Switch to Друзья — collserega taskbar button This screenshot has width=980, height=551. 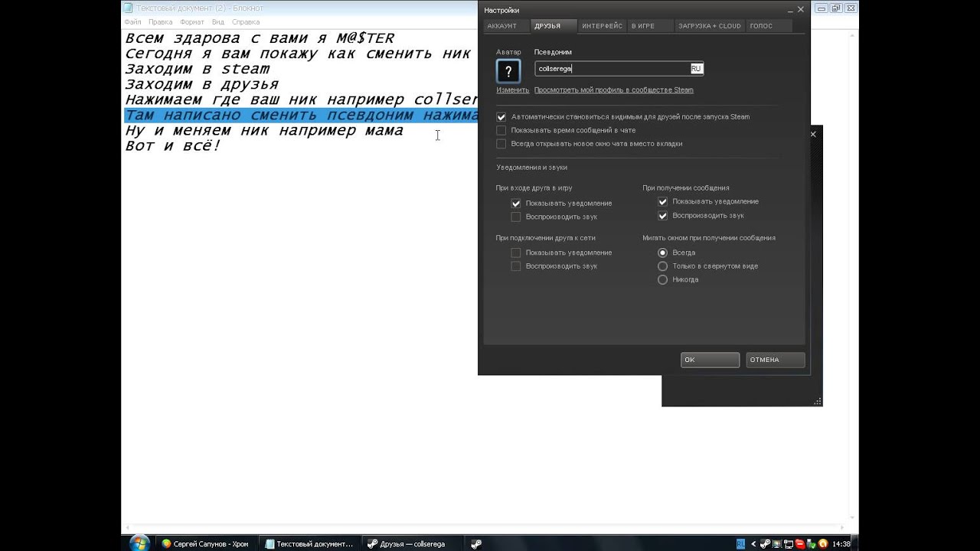[412, 543]
